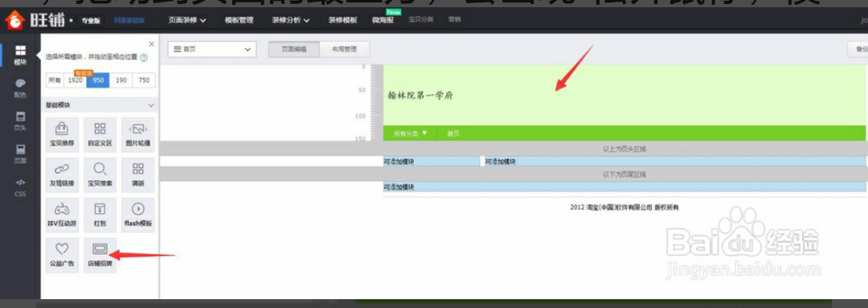
Task: Select the 190 width filter
Action: (121, 80)
